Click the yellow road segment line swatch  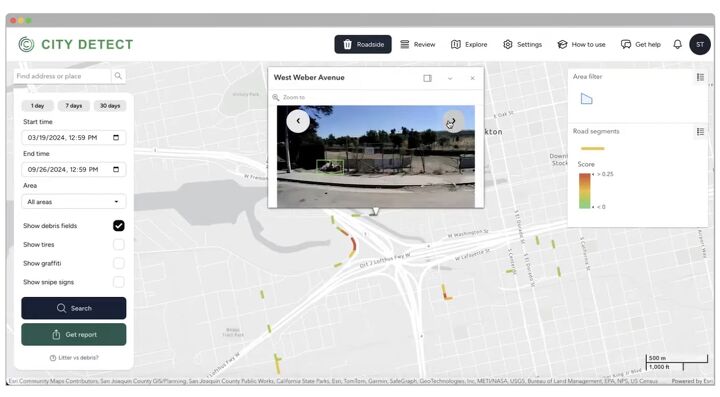pos(592,148)
